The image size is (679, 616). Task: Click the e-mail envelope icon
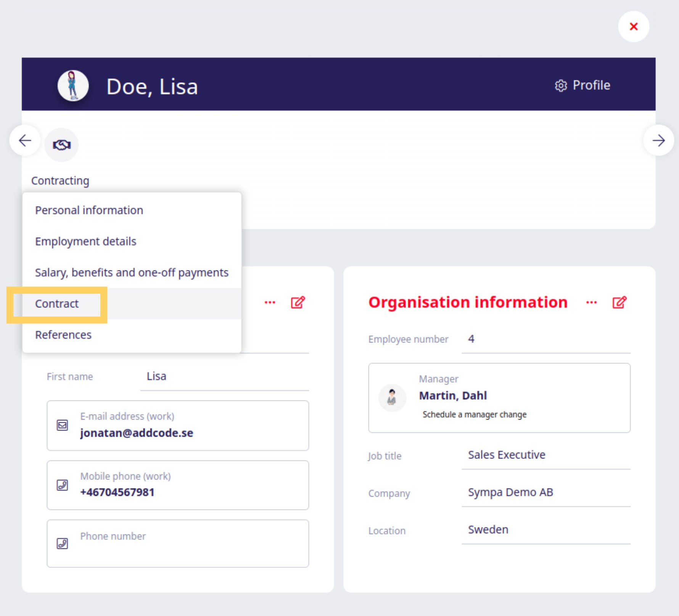62,425
